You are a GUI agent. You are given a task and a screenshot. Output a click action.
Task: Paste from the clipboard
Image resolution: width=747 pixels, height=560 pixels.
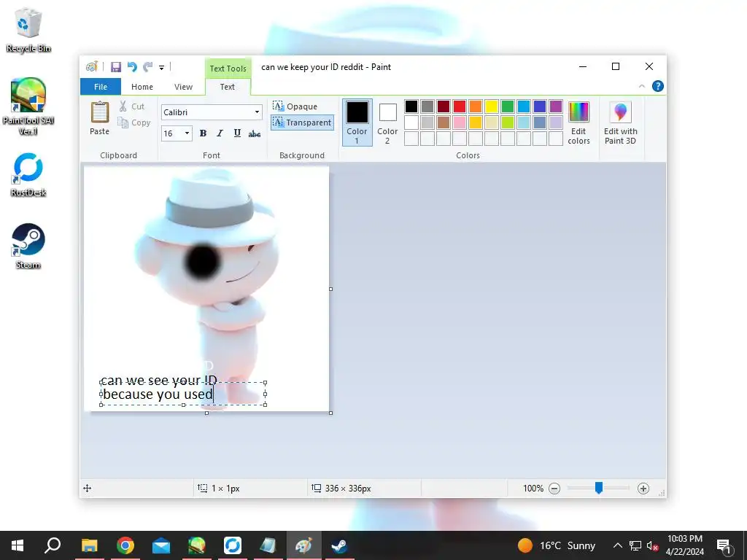[x=99, y=118]
